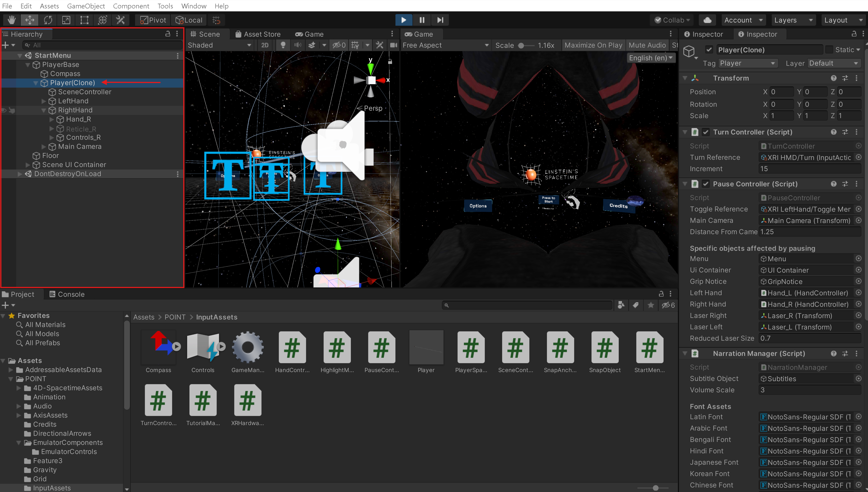The image size is (868, 492).
Task: Select the Rotate tool
Action: pyautogui.click(x=48, y=20)
